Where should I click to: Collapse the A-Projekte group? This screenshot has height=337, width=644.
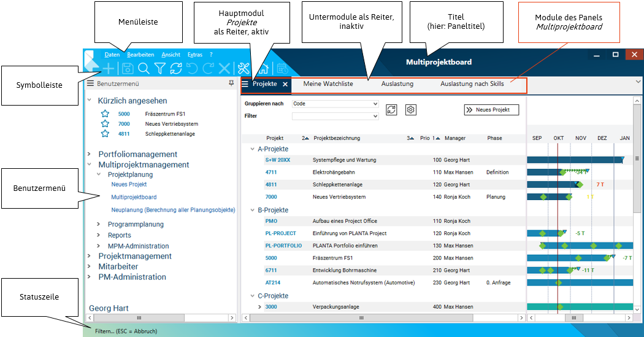tap(253, 149)
